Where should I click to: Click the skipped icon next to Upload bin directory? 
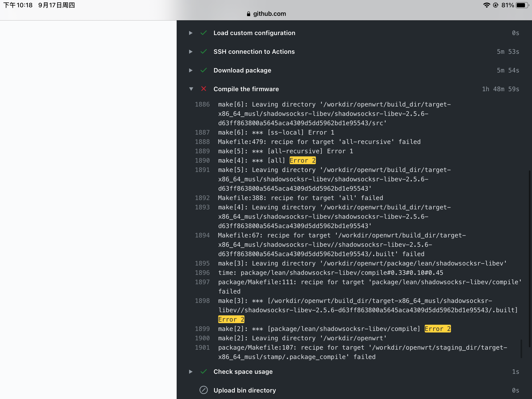click(204, 390)
